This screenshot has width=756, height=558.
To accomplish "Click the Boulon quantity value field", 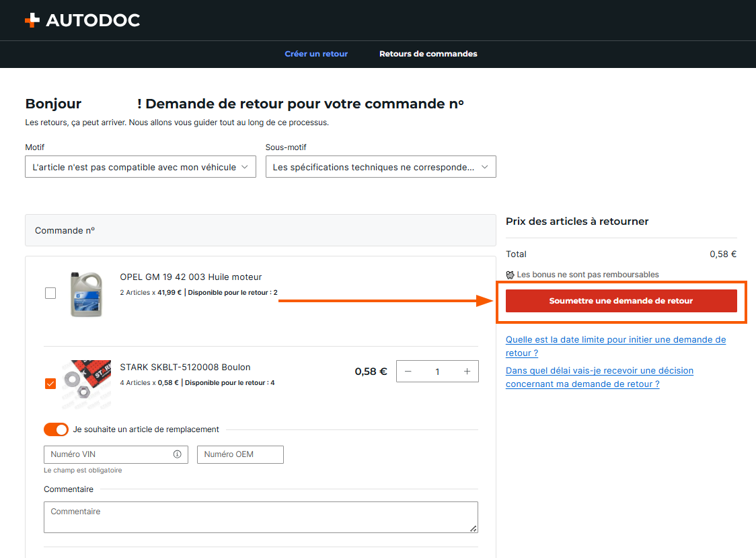I will coord(437,371).
